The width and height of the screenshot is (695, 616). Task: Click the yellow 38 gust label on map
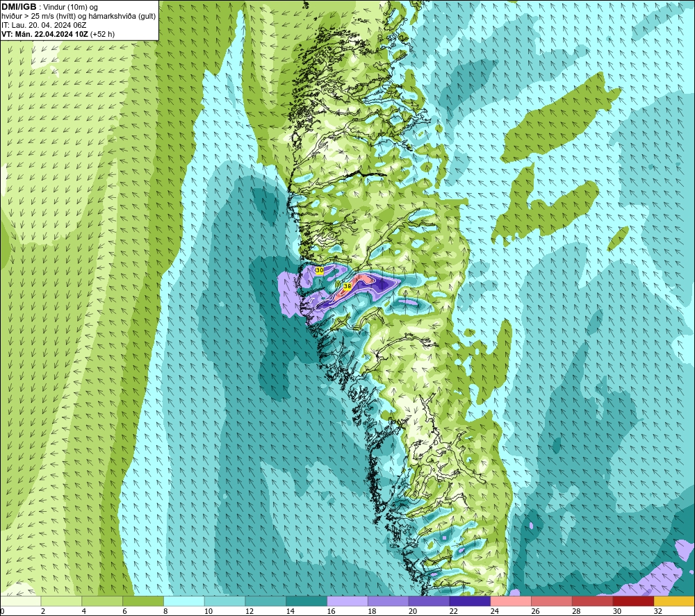coord(347,287)
